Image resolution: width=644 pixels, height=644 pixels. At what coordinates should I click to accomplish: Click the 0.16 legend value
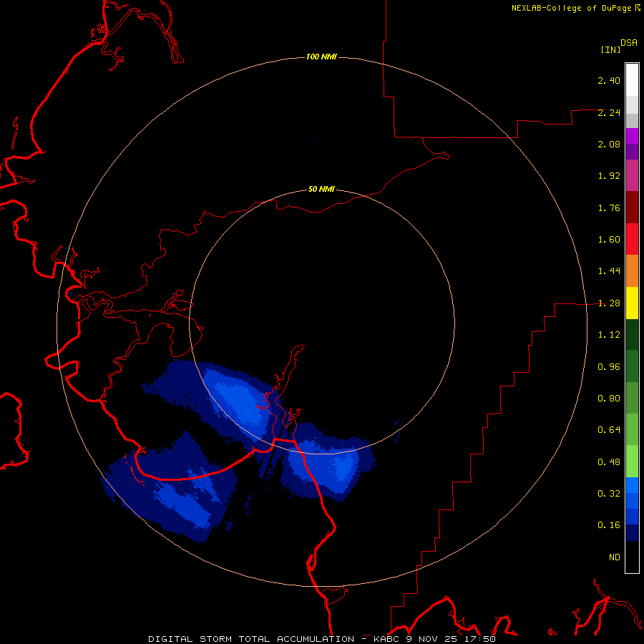click(609, 525)
